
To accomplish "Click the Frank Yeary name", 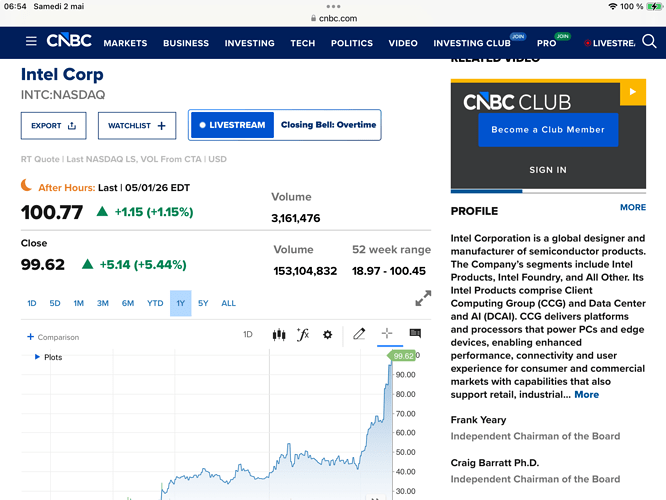I will (478, 420).
